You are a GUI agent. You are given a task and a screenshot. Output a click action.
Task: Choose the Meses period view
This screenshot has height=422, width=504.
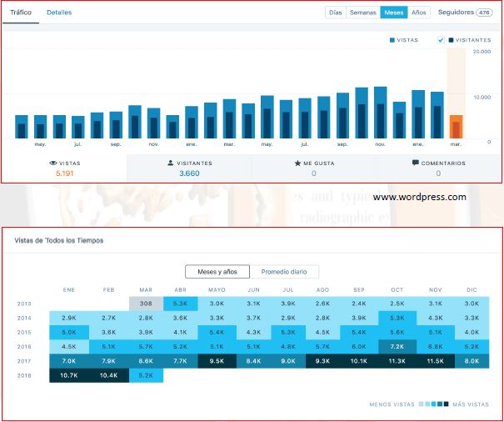point(392,13)
